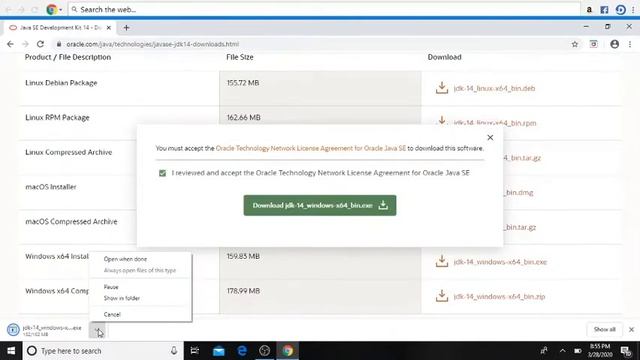
Task: Download jdk-14_windows-x64_bin.zip
Action: coord(499,296)
